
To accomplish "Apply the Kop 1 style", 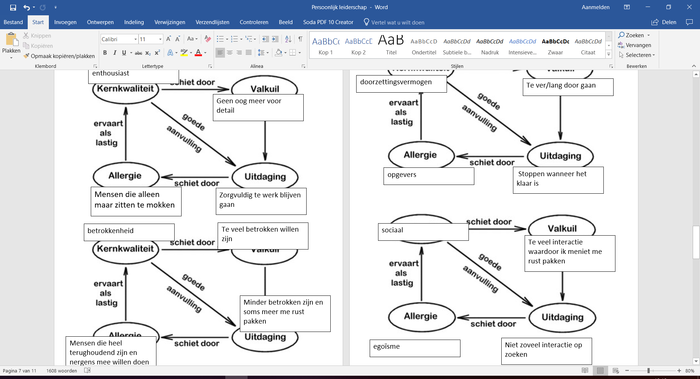I will pyautogui.click(x=325, y=45).
